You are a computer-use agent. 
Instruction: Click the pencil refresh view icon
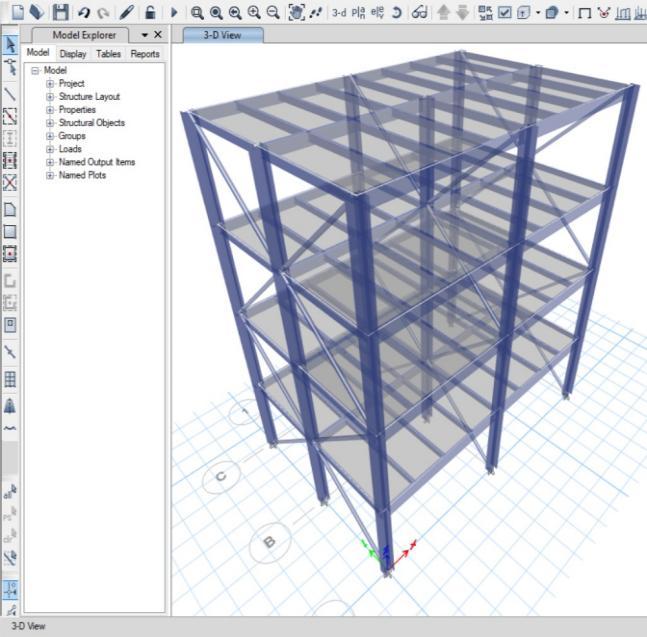127,12
